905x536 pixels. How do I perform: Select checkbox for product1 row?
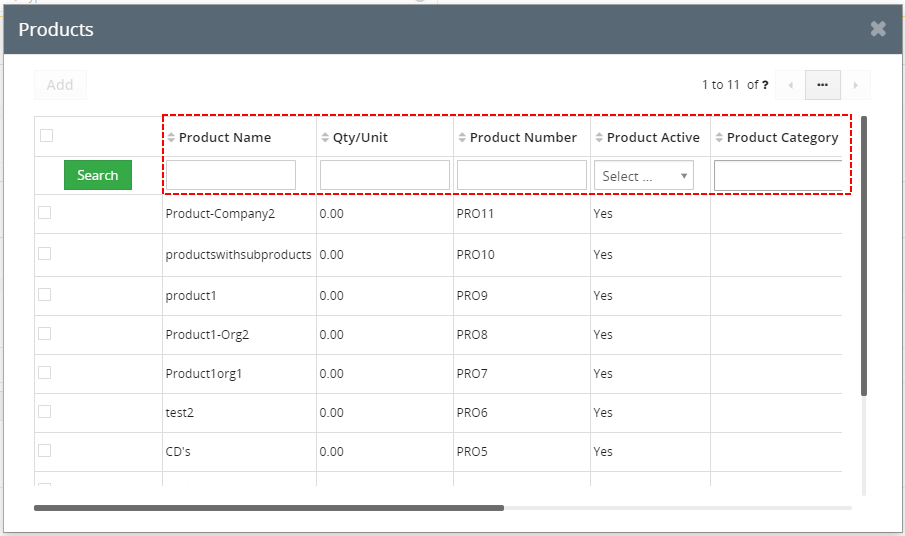pyautogui.click(x=44, y=295)
